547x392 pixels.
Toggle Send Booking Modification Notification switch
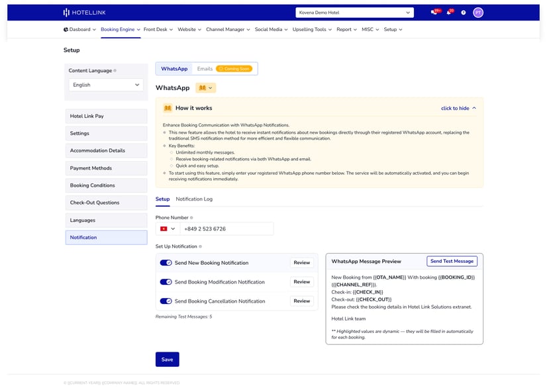click(x=166, y=282)
